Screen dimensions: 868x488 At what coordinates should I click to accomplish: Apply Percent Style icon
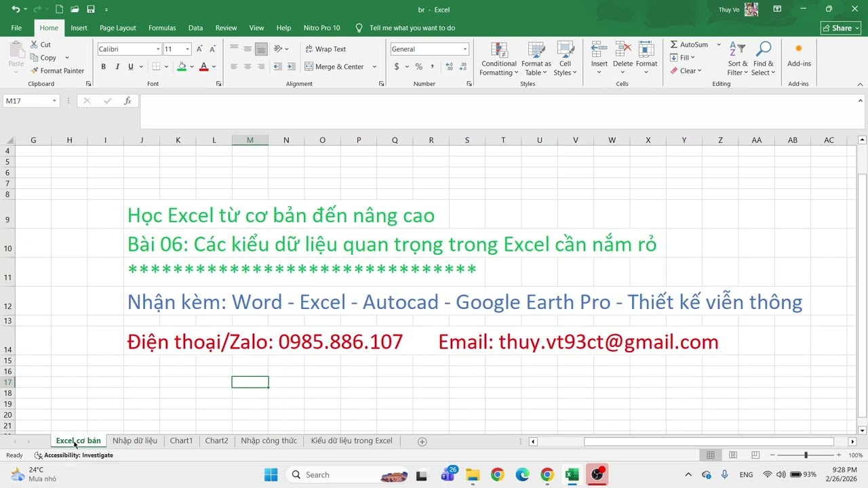click(418, 66)
